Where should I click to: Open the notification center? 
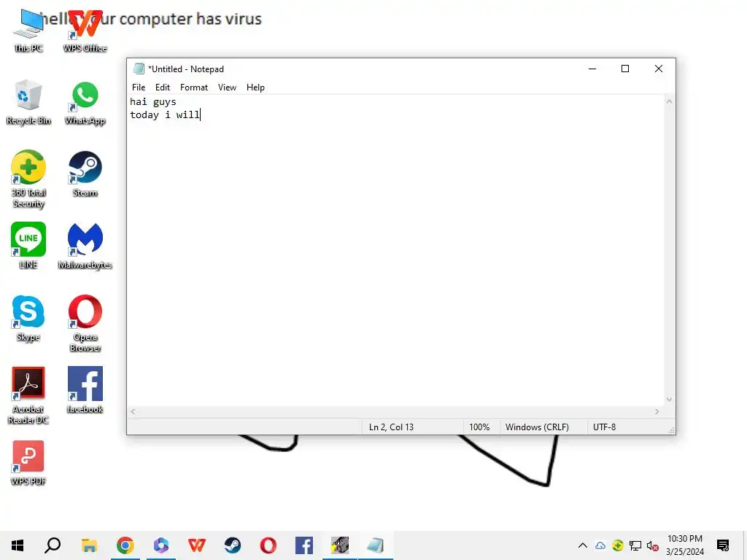point(723,545)
